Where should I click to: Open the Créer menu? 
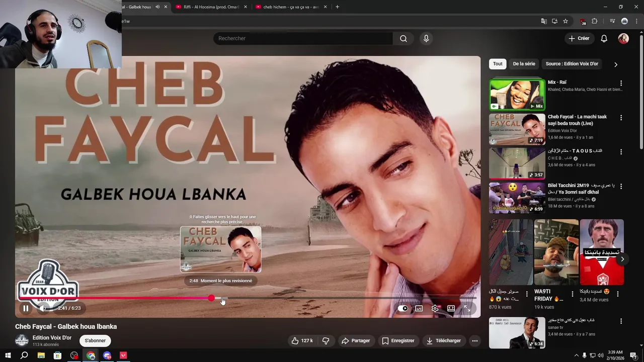[579, 38]
